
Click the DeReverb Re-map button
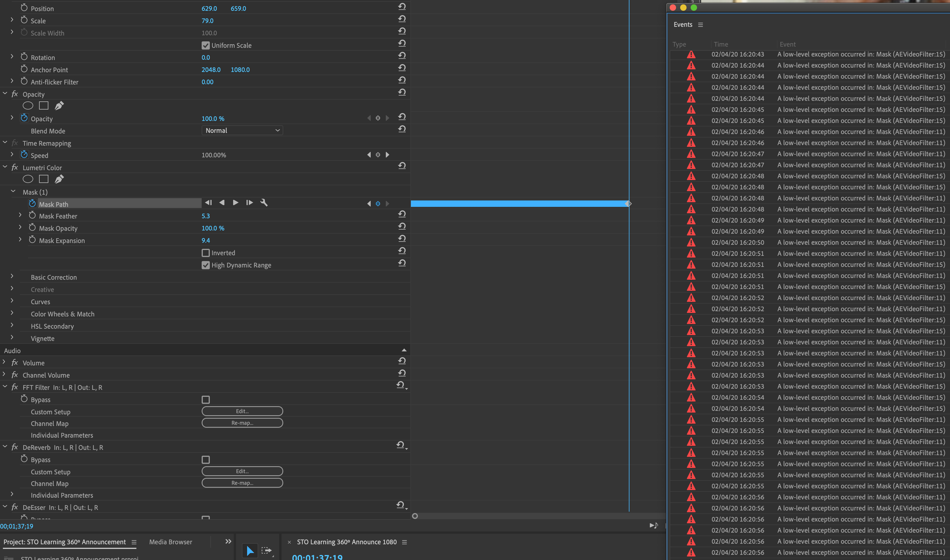pos(242,483)
